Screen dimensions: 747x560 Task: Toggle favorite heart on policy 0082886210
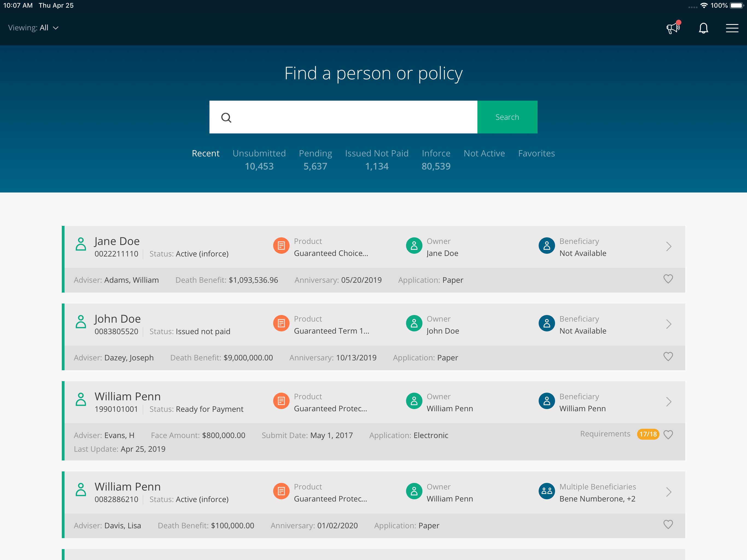pos(668,524)
